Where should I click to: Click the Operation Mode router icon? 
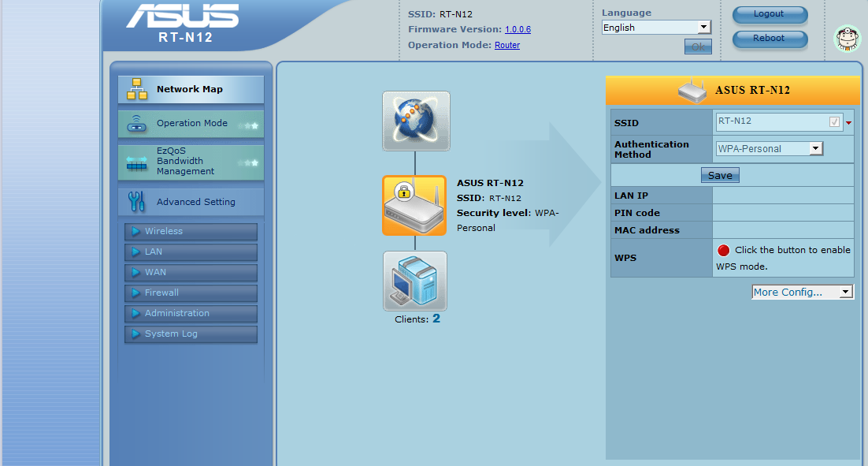pos(137,124)
